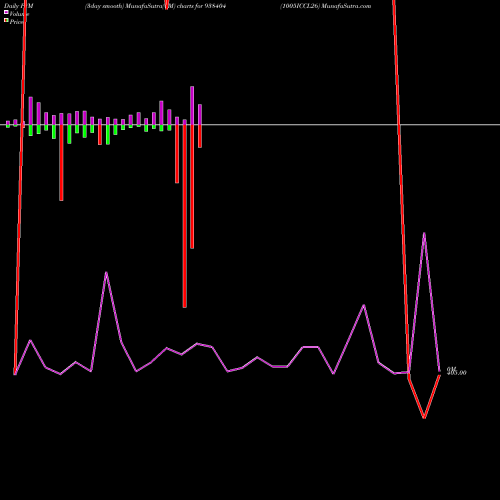Click the lowest dip of red line

pos(424,417)
